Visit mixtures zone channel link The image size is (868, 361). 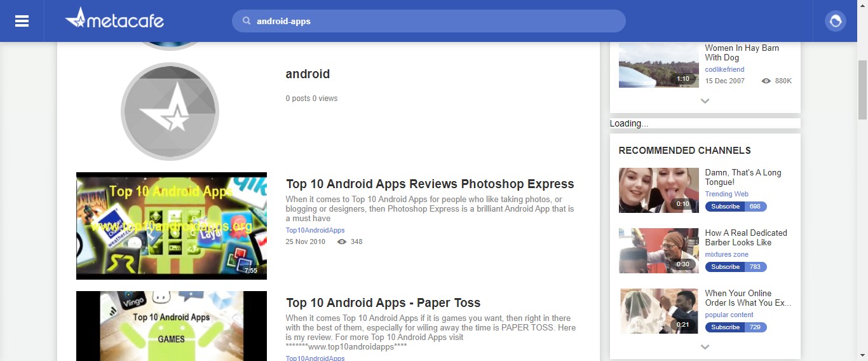click(x=727, y=254)
